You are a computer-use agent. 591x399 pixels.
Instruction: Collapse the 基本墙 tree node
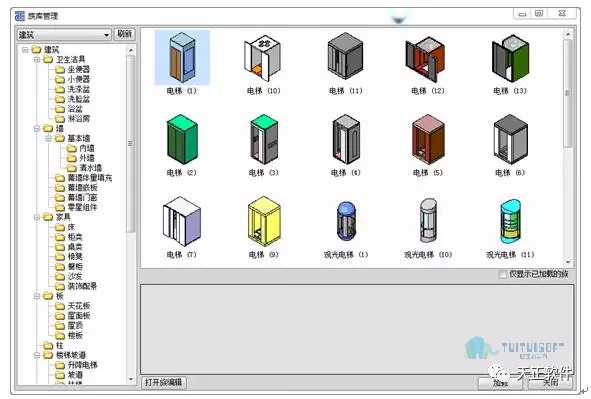(x=49, y=138)
